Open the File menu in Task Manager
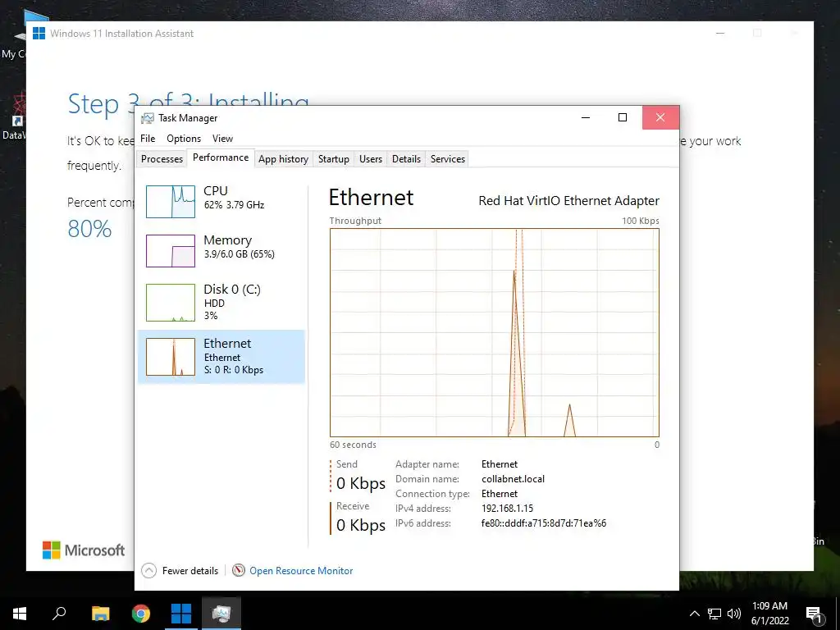Viewport: 840px width, 630px height. point(148,138)
